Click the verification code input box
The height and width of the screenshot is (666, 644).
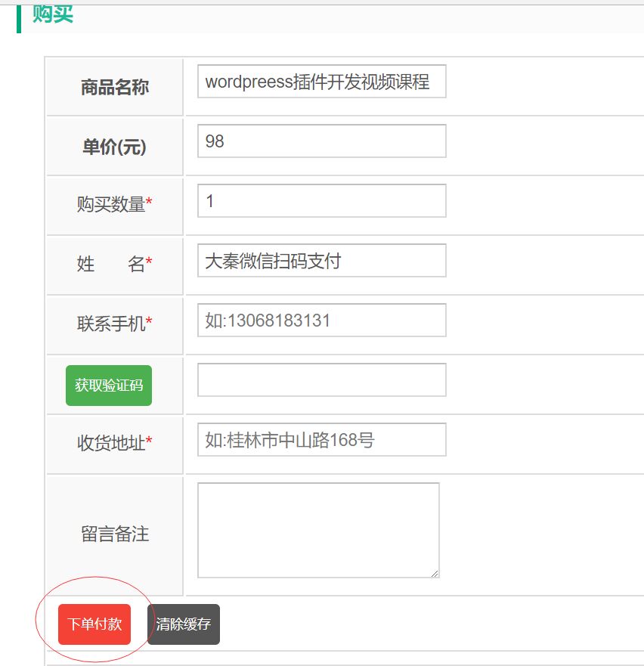(x=321, y=379)
